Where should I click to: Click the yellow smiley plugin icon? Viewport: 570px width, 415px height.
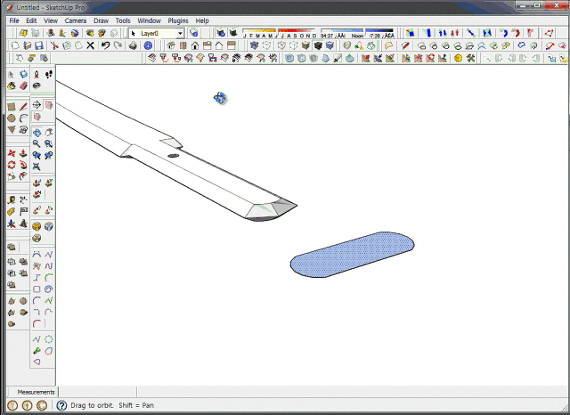coord(458,58)
